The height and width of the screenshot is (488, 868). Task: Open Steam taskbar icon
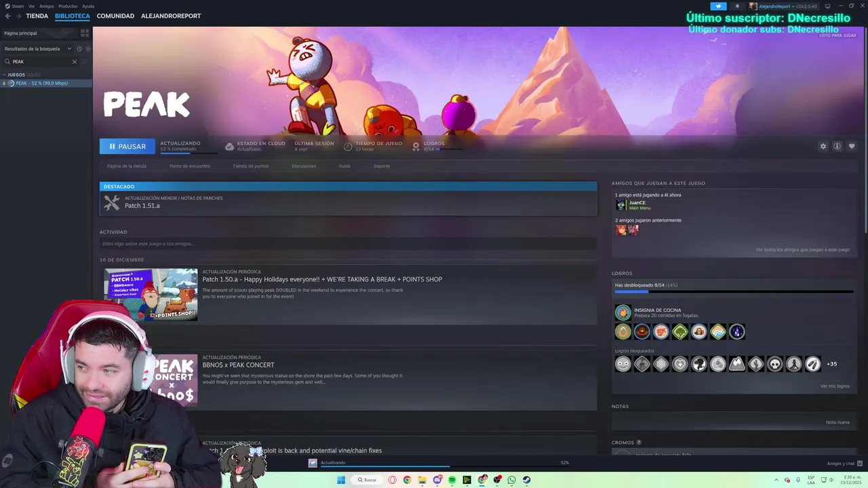[527, 480]
